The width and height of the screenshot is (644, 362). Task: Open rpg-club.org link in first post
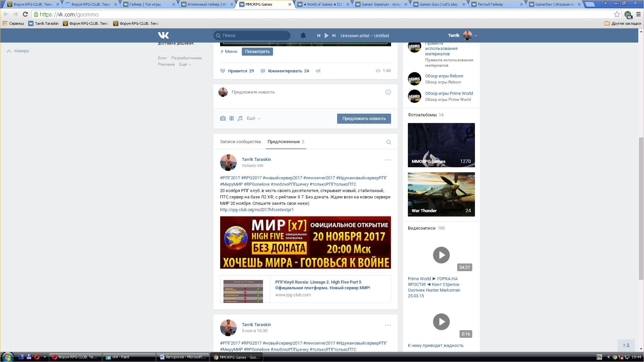[x=257, y=210]
